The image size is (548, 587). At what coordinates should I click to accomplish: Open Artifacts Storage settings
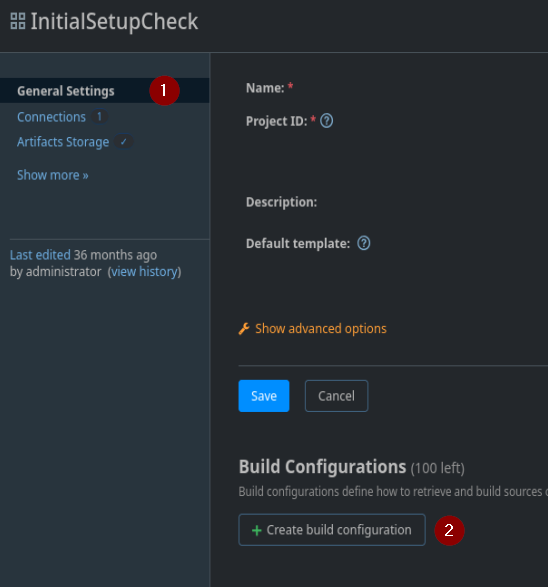point(63,142)
